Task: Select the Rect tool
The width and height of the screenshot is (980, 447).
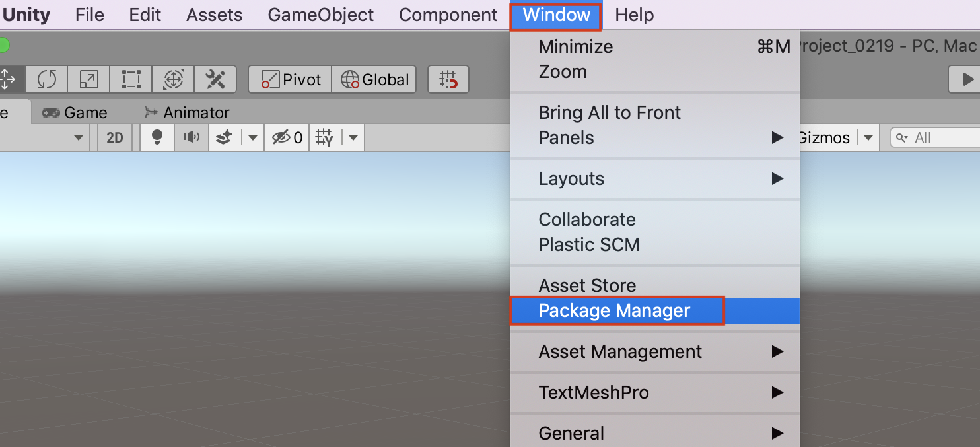Action: coord(130,79)
